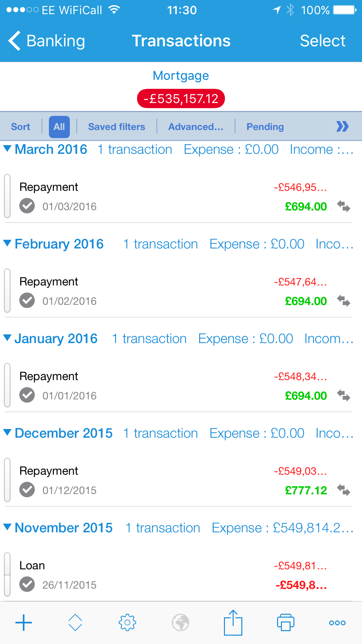Collapse the March 2016 section
Image resolution: width=362 pixels, height=644 pixels.
(7, 149)
